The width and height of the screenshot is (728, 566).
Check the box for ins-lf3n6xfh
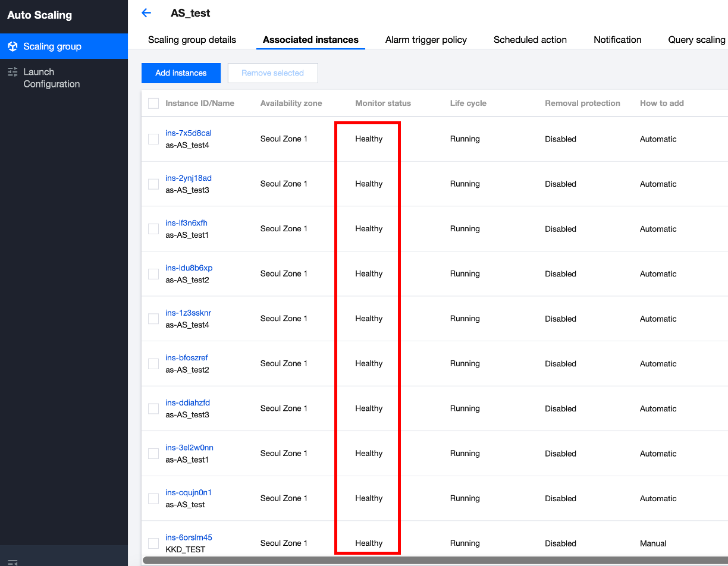coord(153,229)
